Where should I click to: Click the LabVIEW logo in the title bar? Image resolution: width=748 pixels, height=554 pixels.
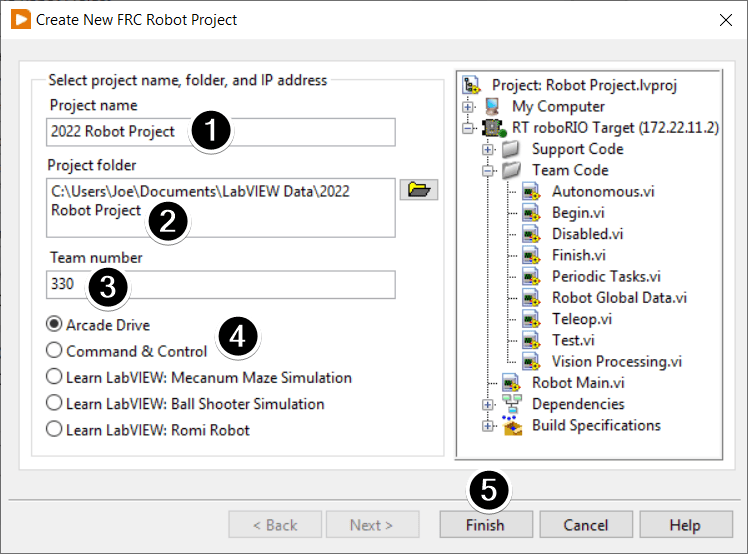click(21, 20)
